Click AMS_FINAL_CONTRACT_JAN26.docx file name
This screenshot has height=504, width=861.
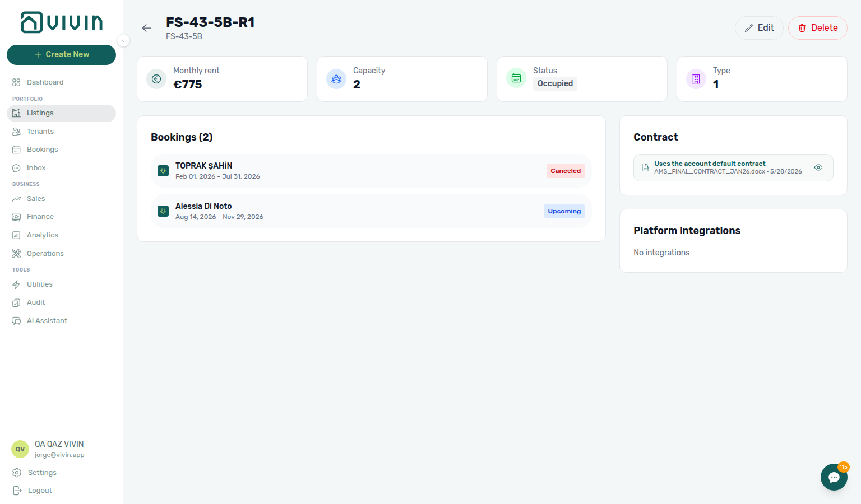[x=710, y=172]
